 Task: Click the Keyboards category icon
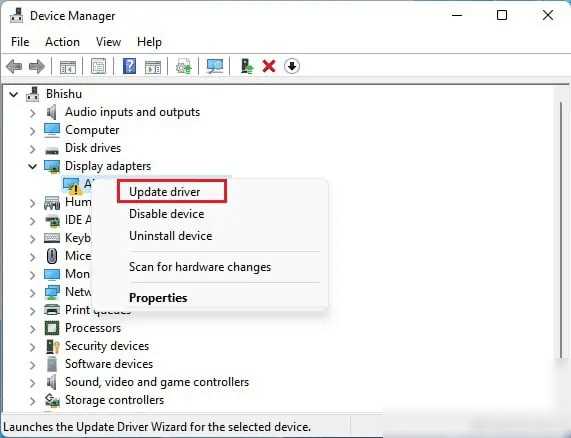[52, 238]
